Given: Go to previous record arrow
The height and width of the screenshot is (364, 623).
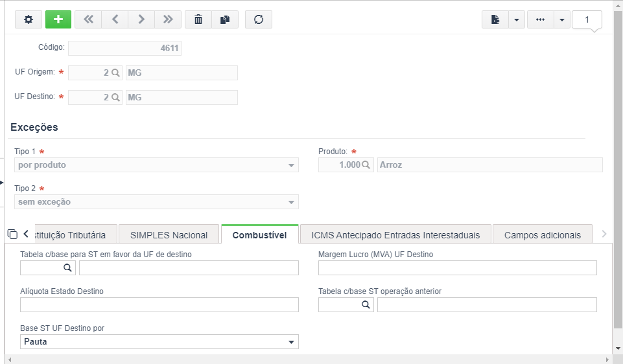Looking at the screenshot, I should coord(115,19).
